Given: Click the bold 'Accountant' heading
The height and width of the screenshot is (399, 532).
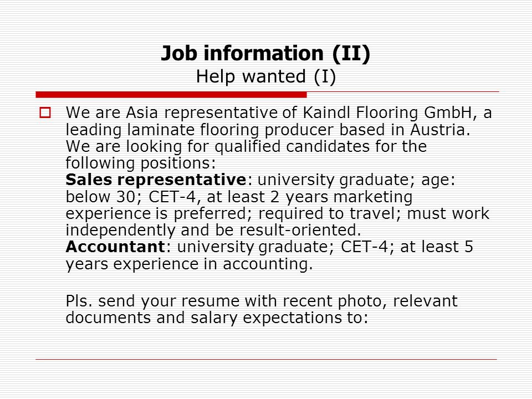Looking at the screenshot, I should (x=115, y=247).
